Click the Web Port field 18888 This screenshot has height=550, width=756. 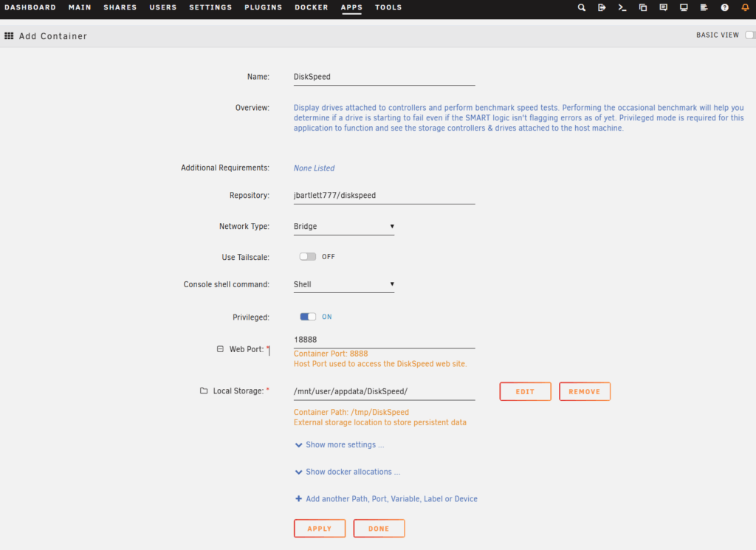point(384,340)
